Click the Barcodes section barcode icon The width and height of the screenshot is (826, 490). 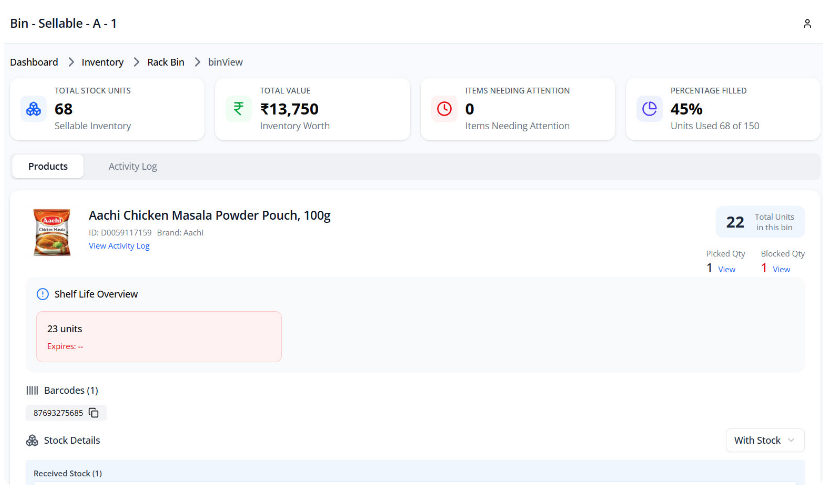(32, 390)
